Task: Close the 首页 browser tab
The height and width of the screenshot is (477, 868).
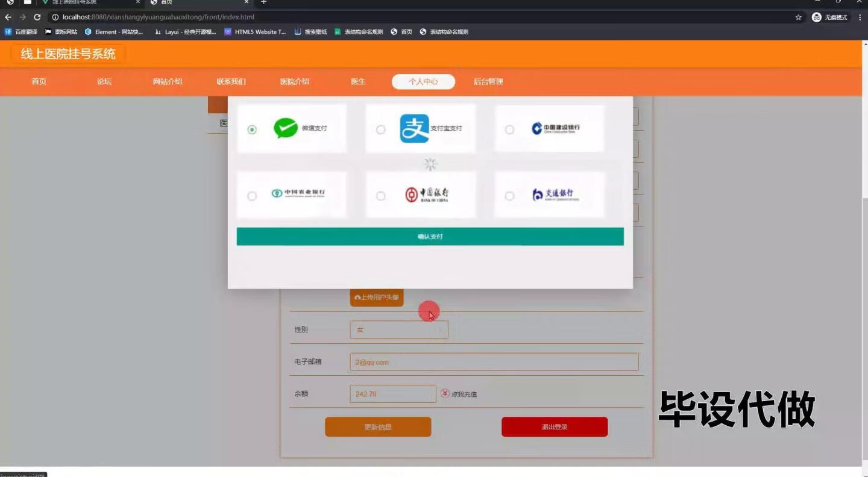Action: 247,2
